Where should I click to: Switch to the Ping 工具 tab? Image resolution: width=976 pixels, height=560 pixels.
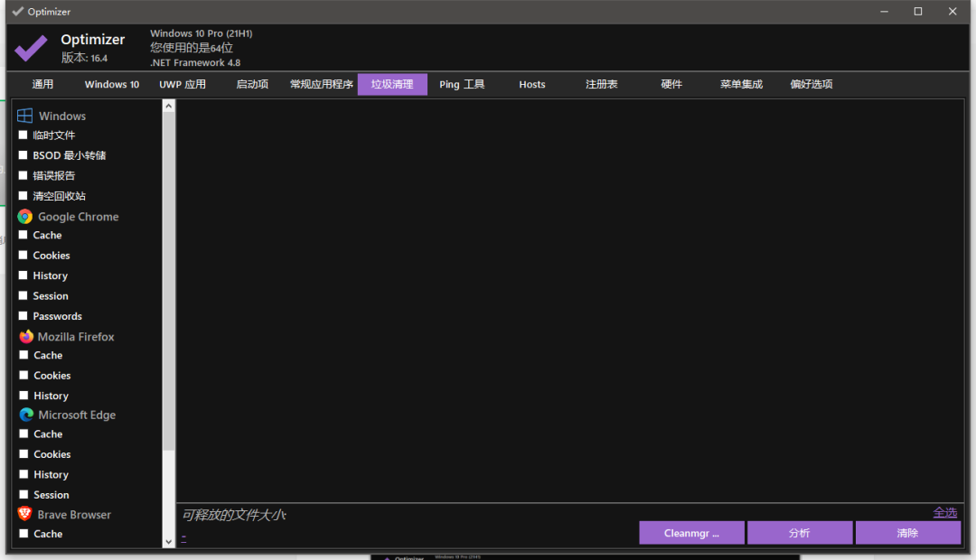[462, 84]
